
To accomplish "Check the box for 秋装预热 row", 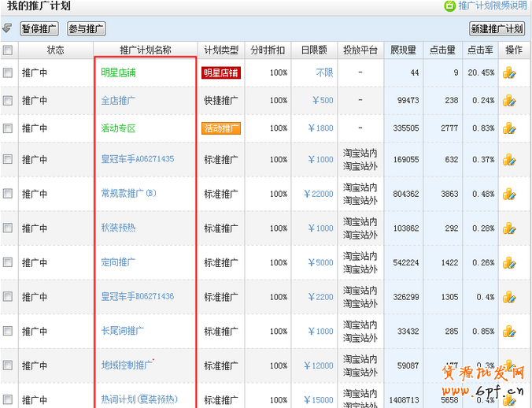I will (x=7, y=228).
